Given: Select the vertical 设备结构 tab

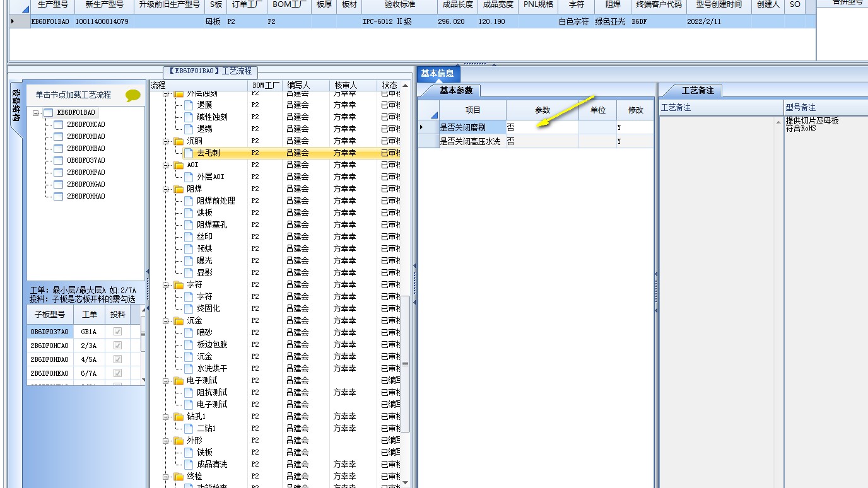Looking at the screenshot, I should pyautogui.click(x=17, y=105).
